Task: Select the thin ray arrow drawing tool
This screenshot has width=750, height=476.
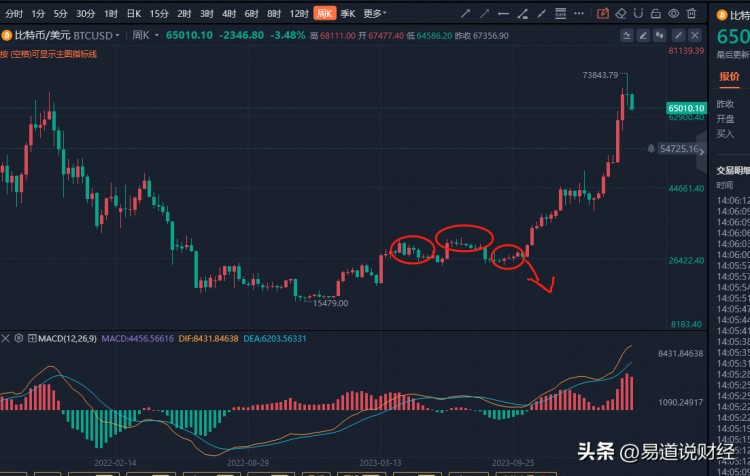Action: [485, 13]
